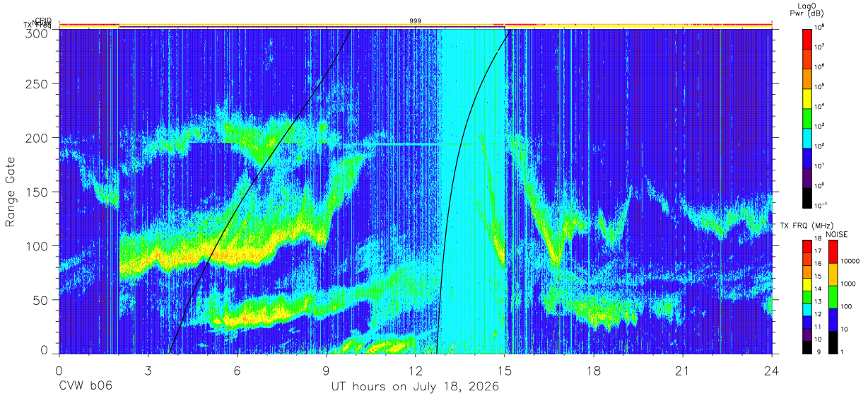
Task: Click the x-axis hour label '12'
Action: coord(416,370)
